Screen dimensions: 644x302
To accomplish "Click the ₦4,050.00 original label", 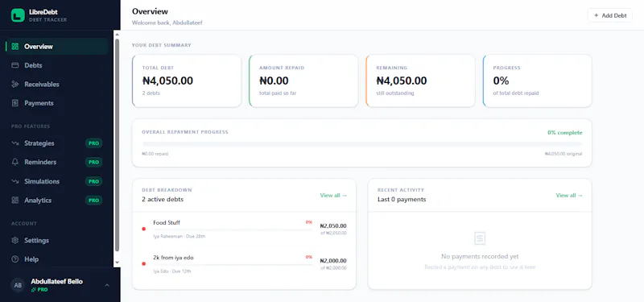I will [563, 154].
